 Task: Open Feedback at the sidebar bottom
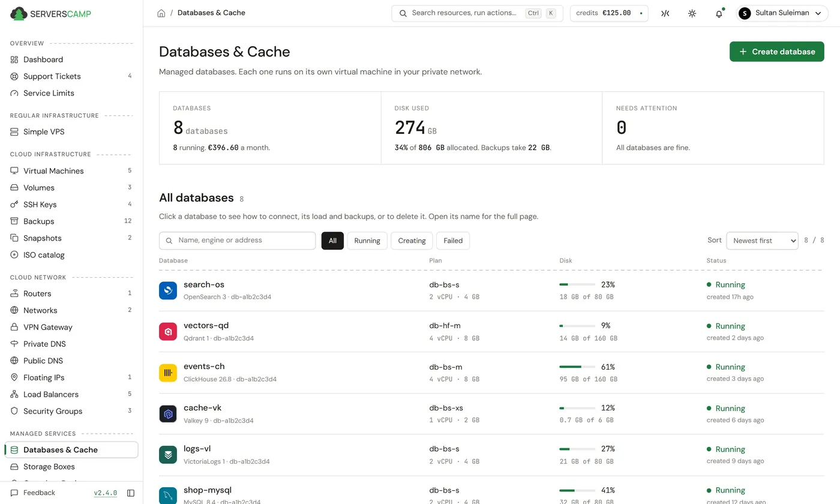pos(33,493)
